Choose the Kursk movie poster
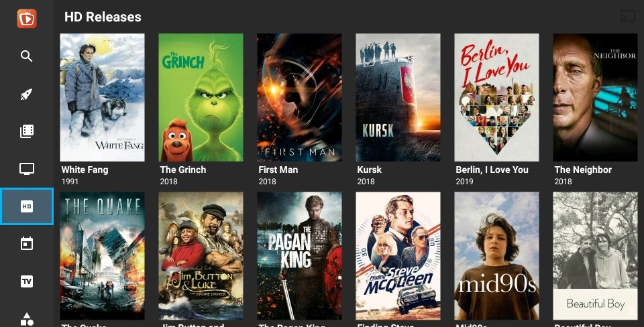This screenshot has height=327, width=644. tap(398, 97)
